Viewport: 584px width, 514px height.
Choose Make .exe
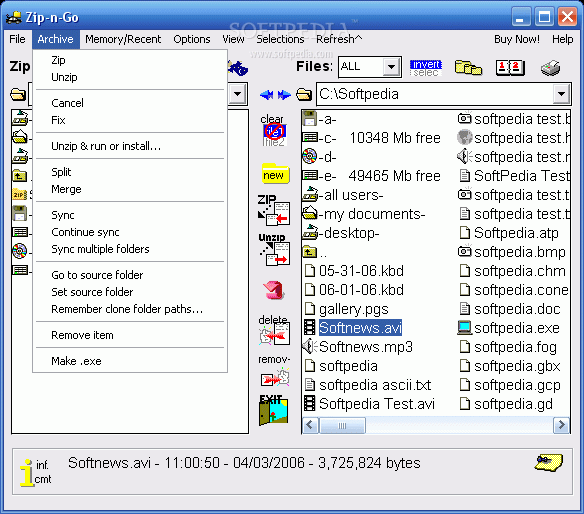point(130,361)
